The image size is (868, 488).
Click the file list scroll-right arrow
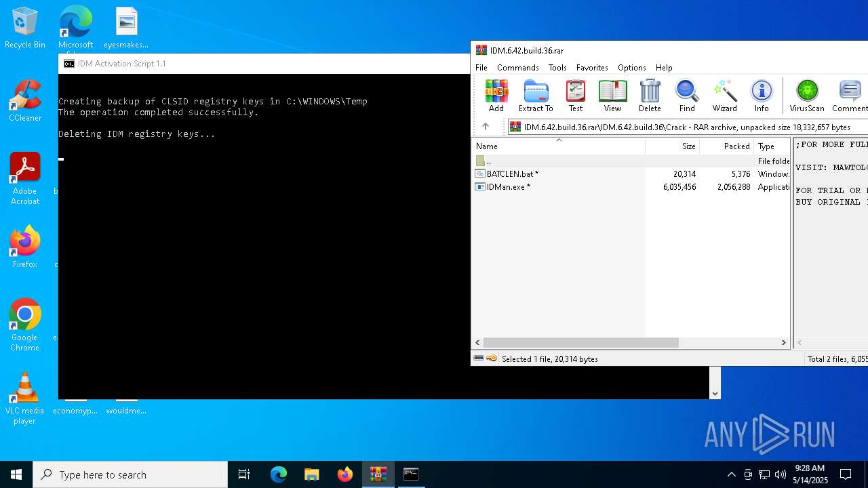[784, 343]
